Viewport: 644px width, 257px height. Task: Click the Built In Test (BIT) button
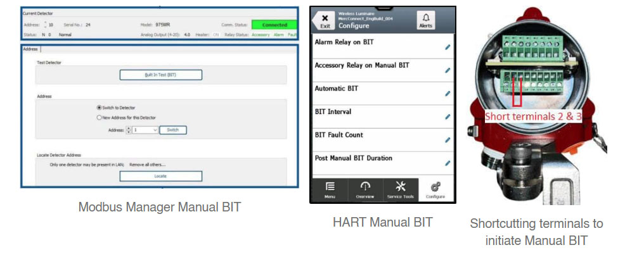point(160,75)
